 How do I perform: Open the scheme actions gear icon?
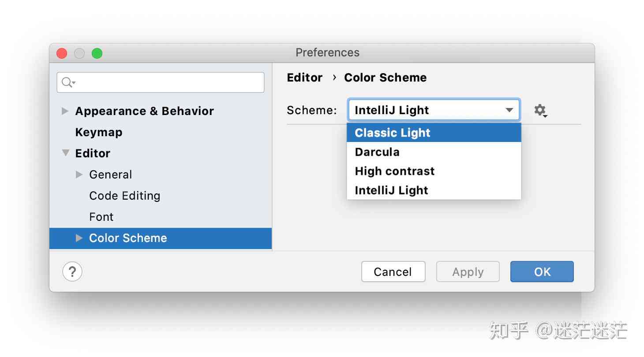click(540, 110)
